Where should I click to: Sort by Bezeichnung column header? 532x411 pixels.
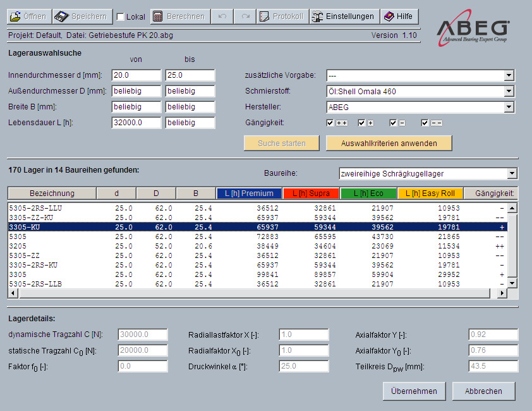52,193
